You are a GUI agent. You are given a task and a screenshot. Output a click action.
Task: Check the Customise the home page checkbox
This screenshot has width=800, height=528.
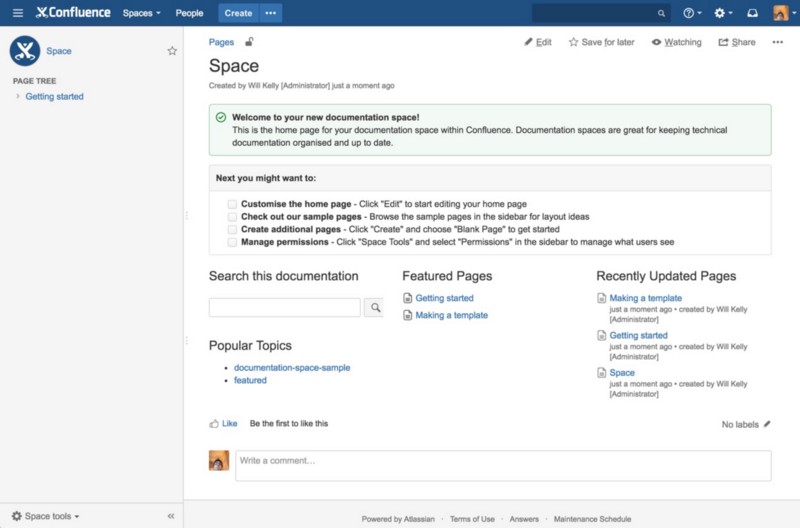click(x=232, y=204)
